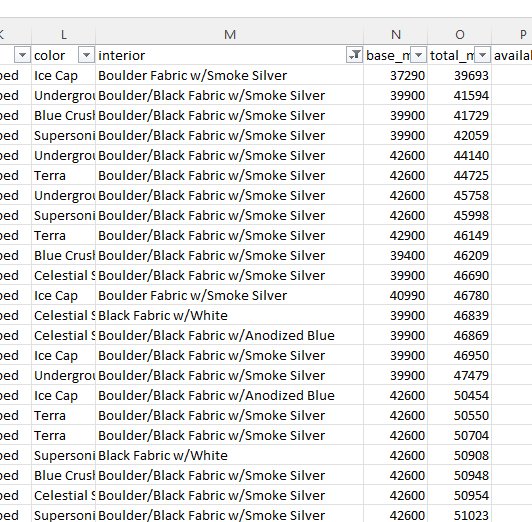Select cell with total 50704
The image size is (532, 522).
460,436
